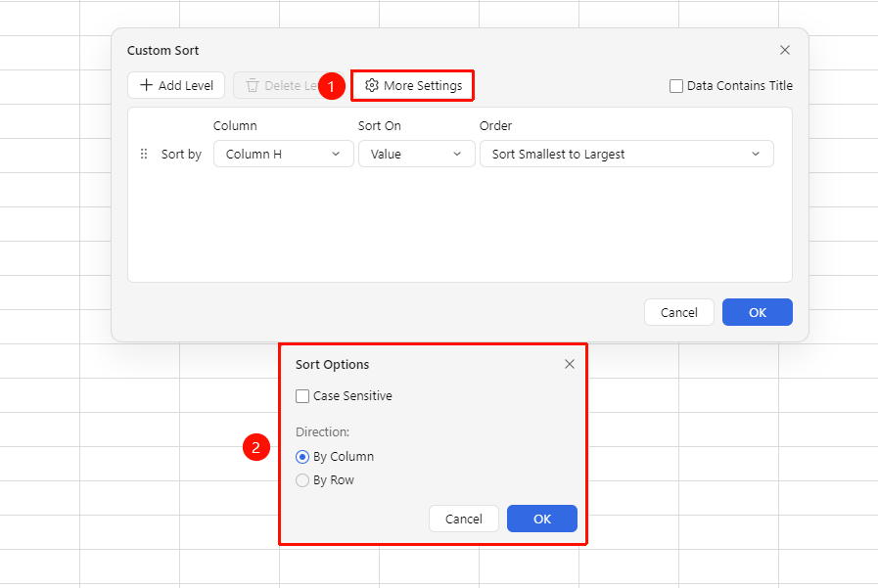Open the Sort On Value dropdown

click(x=417, y=154)
